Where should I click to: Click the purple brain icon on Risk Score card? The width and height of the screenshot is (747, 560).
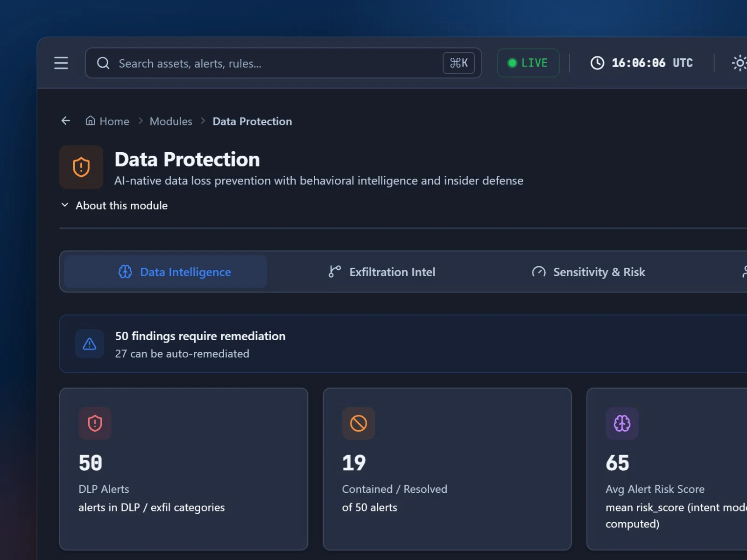click(x=622, y=423)
